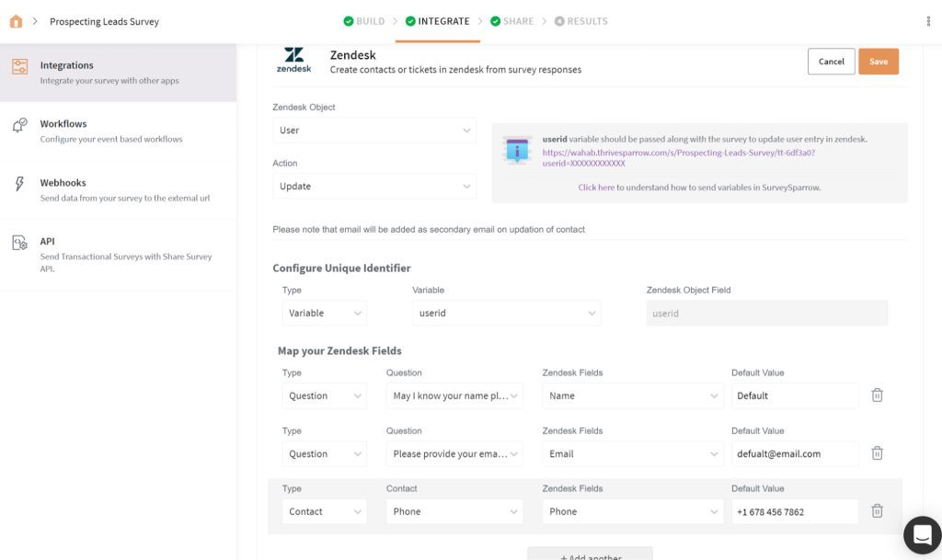Expand the Zendesk Object dropdown
The height and width of the screenshot is (560, 942).
click(374, 131)
